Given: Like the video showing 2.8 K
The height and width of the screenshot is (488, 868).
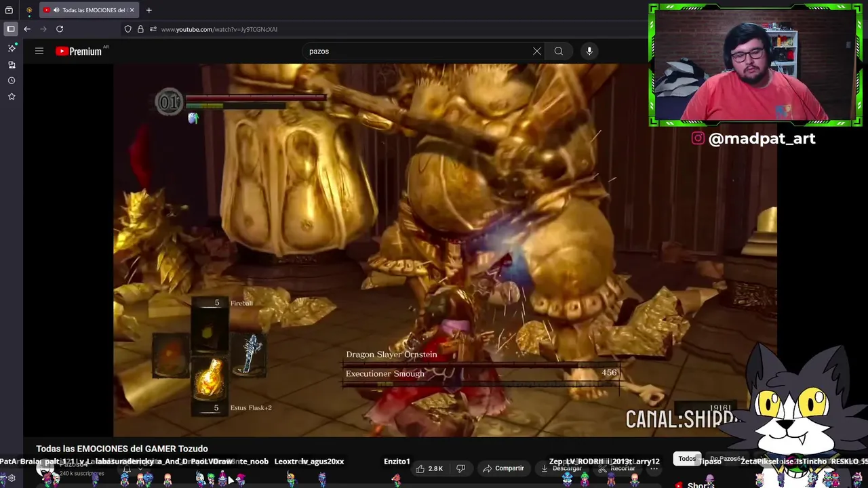Looking at the screenshot, I should pos(430,468).
